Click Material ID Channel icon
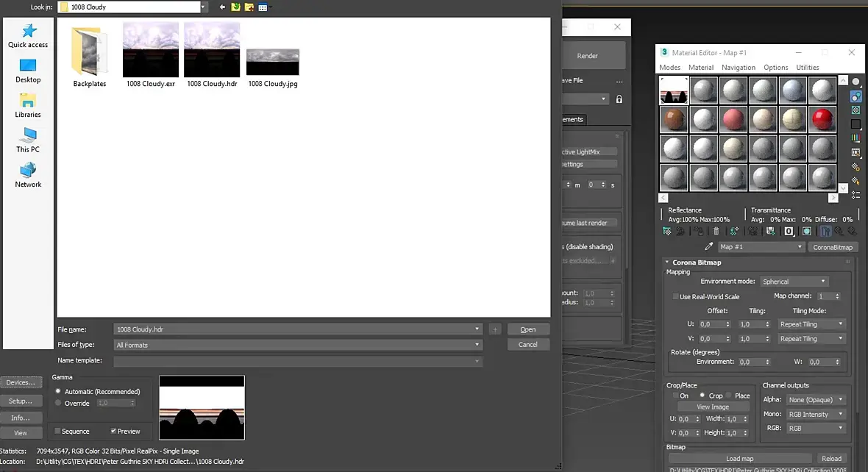 click(789, 232)
